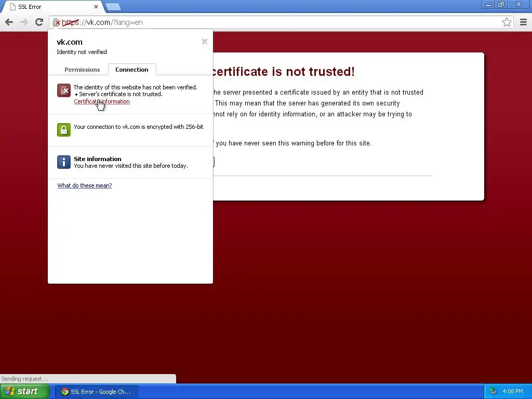Open the 'What do these mean?' link
Screen dimensions: 532x399
click(x=85, y=185)
